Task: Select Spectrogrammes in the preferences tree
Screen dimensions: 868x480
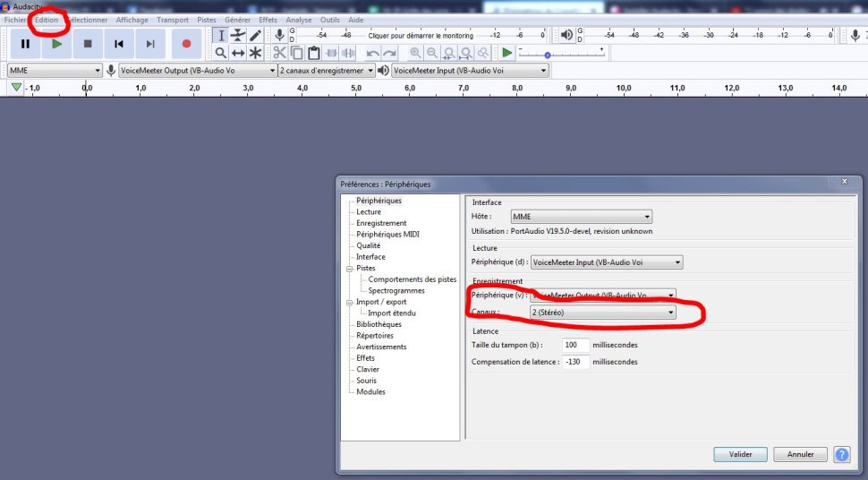Action: pyautogui.click(x=396, y=290)
